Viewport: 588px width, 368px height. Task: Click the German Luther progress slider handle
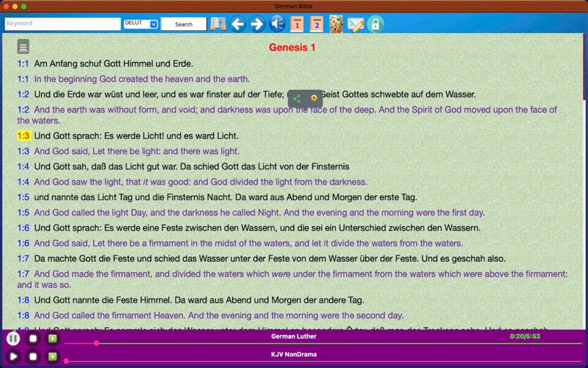click(x=96, y=343)
